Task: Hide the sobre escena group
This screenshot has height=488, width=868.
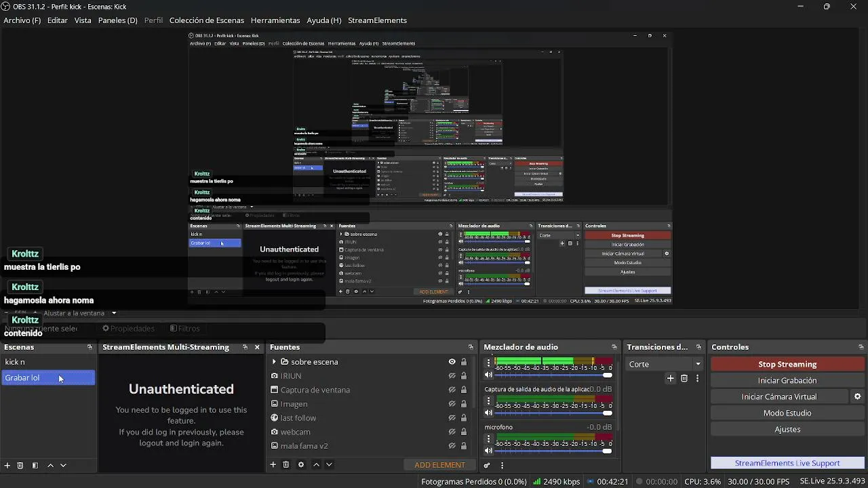Action: (x=452, y=362)
